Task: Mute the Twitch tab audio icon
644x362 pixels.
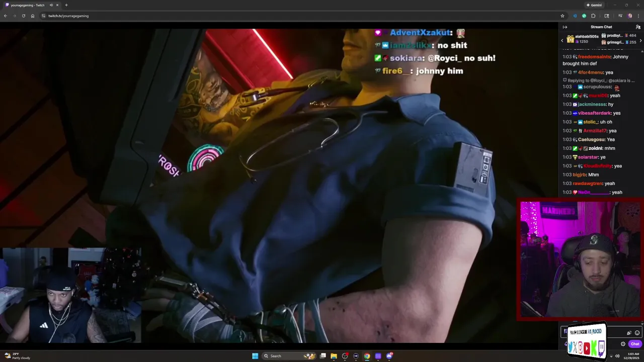Action: coord(51,5)
